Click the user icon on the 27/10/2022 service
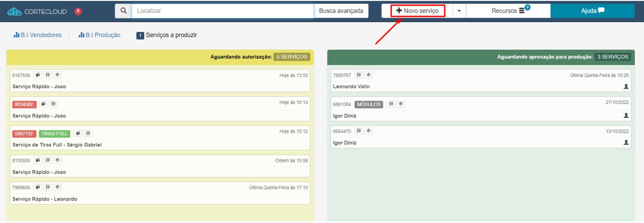 626,115
